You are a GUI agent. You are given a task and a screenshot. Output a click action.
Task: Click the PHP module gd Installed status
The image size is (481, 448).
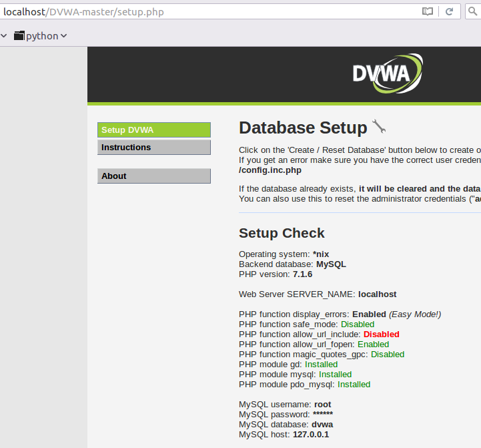[321, 364]
